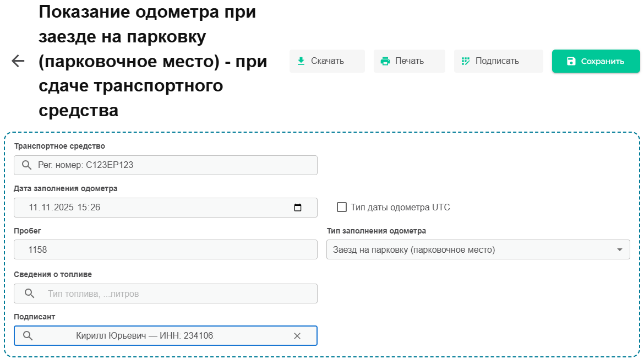Click the magnifier icon in the Подписант field
This screenshot has height=364, width=644.
[x=28, y=336]
